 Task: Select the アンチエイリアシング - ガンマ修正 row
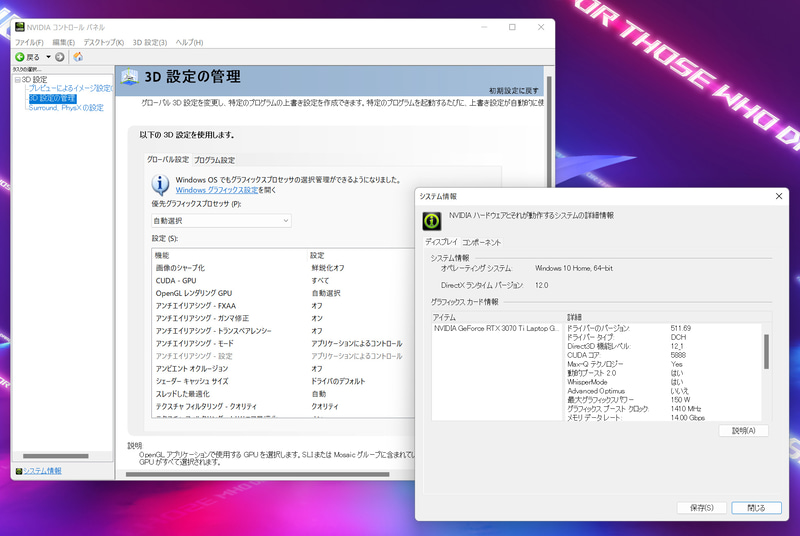283,318
